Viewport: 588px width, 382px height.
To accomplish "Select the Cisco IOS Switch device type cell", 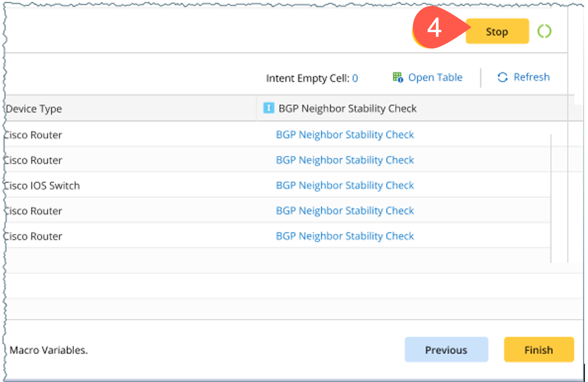I will coord(42,186).
